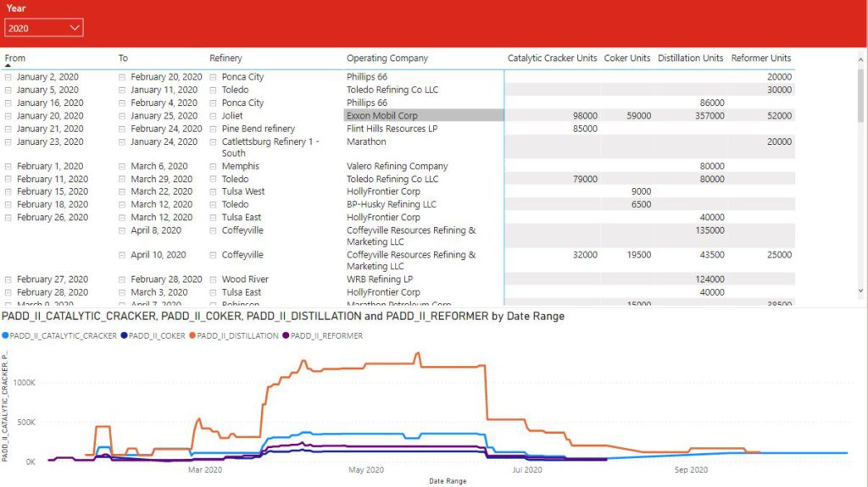Click the PADD_II_REFORMER legend color dot

tap(286, 335)
